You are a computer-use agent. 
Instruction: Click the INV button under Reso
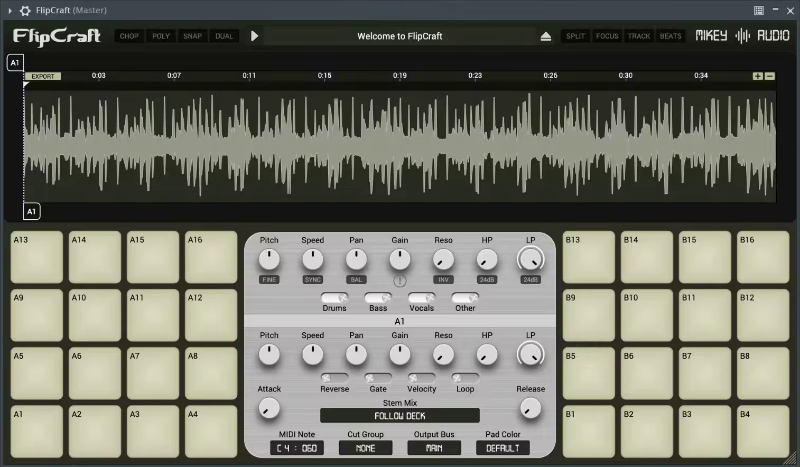coord(443,280)
